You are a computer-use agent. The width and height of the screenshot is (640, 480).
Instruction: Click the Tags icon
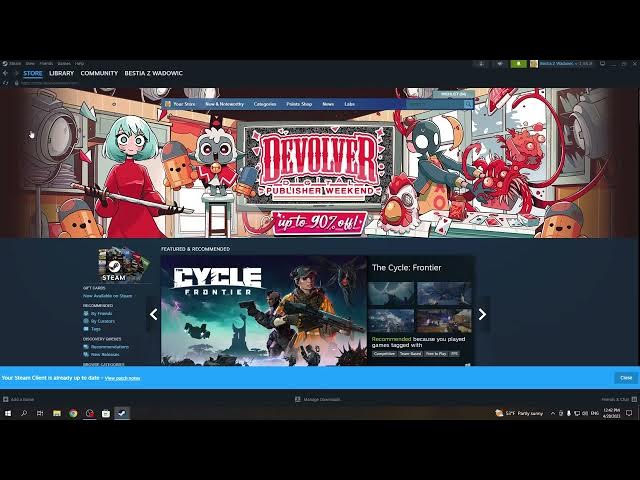pos(86,329)
